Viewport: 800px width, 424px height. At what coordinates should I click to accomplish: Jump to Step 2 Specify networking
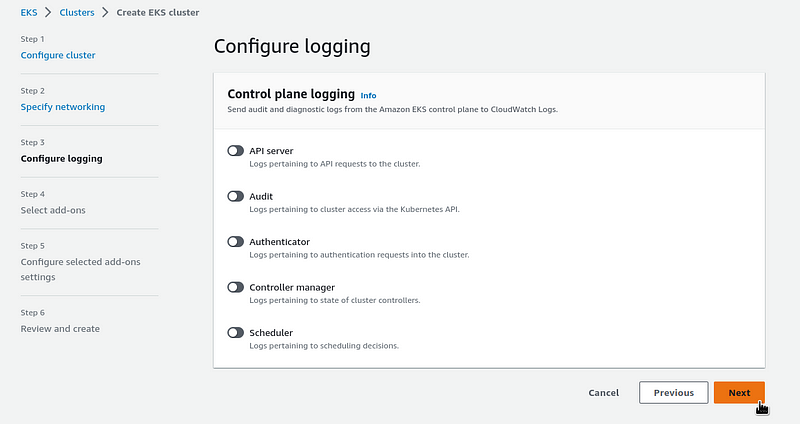(x=63, y=107)
